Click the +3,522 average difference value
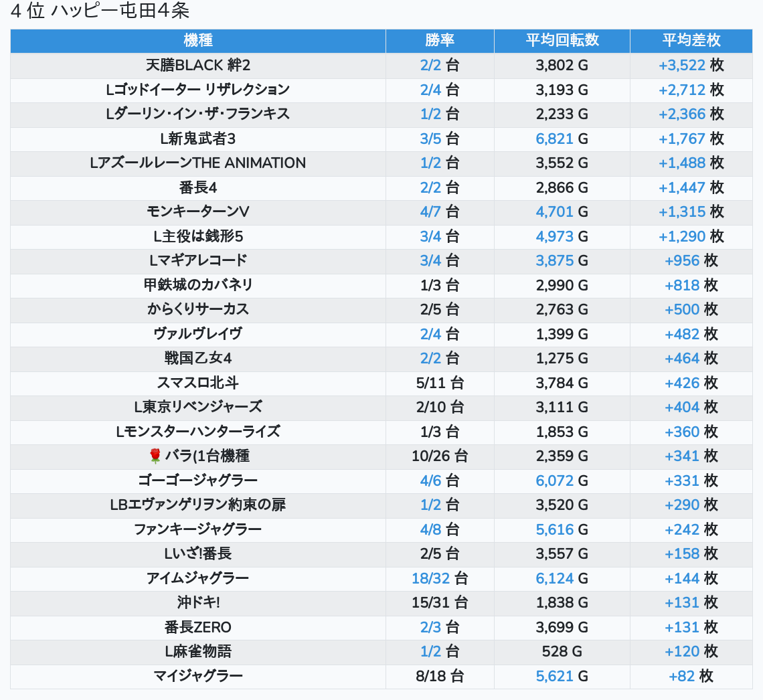 pyautogui.click(x=681, y=65)
